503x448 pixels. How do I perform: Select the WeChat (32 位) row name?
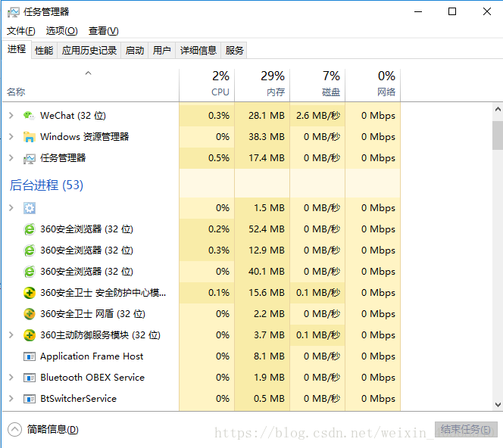(x=73, y=115)
